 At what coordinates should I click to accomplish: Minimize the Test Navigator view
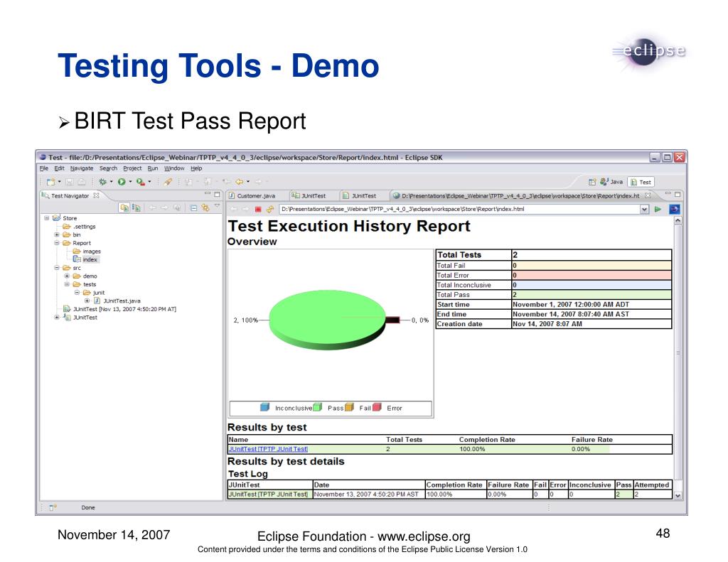pos(208,194)
